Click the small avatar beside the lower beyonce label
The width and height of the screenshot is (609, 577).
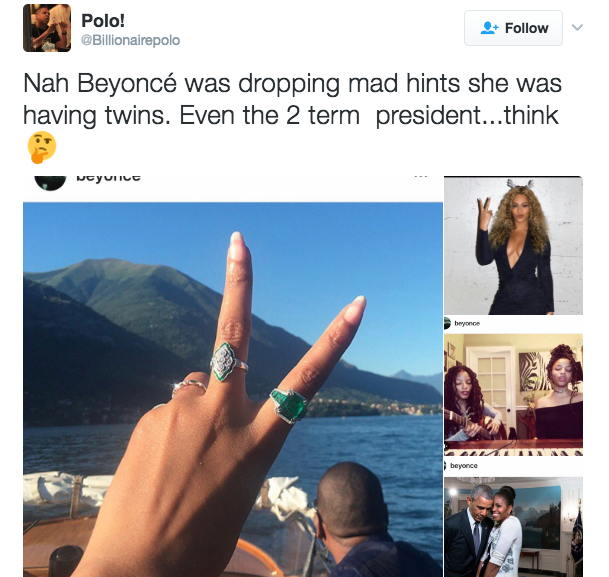point(445,466)
